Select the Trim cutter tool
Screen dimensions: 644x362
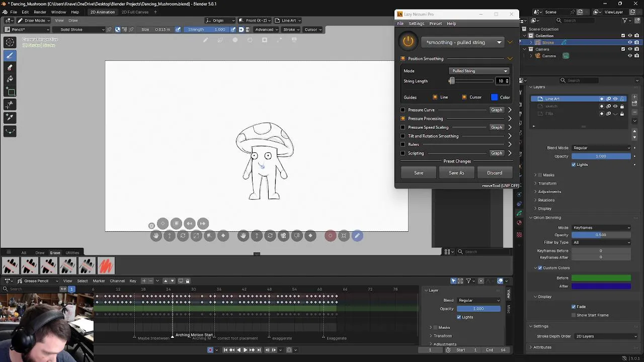point(10,105)
